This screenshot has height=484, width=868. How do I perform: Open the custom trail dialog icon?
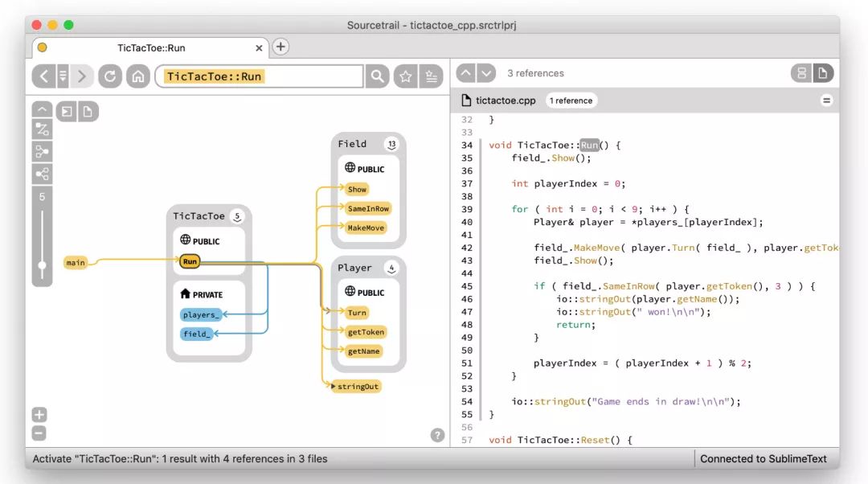point(67,112)
